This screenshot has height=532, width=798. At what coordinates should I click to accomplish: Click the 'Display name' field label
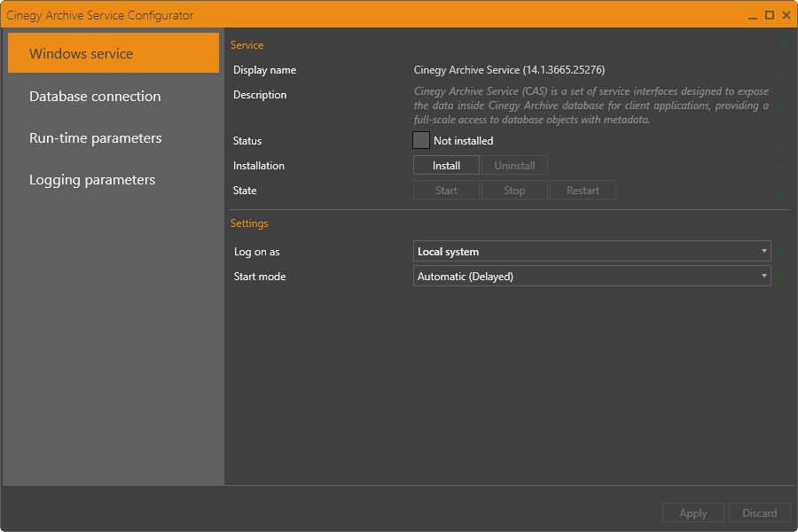click(264, 70)
